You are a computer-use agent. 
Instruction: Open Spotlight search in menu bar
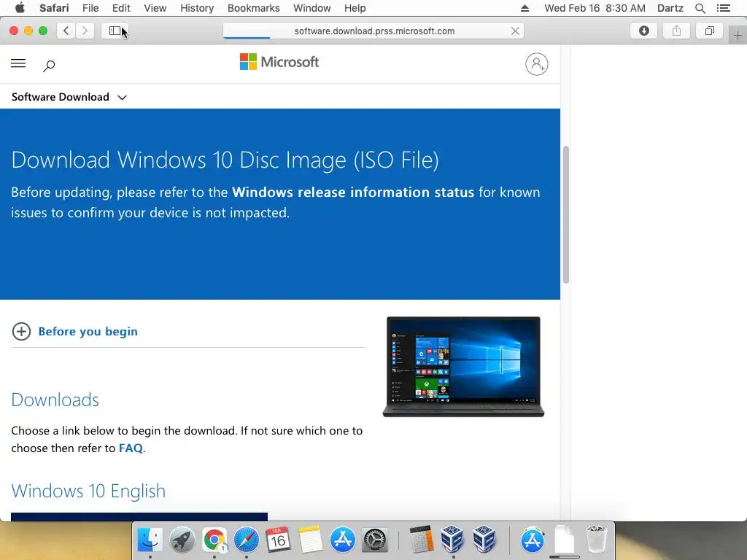point(700,8)
